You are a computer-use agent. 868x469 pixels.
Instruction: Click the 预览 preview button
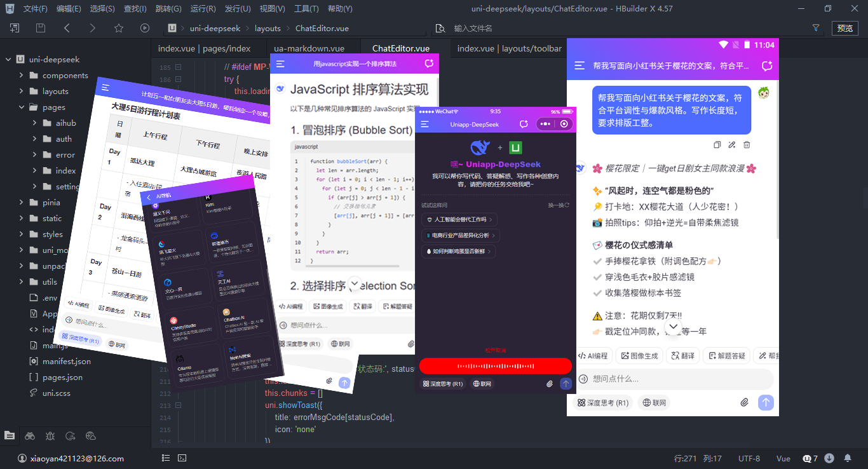tap(845, 28)
